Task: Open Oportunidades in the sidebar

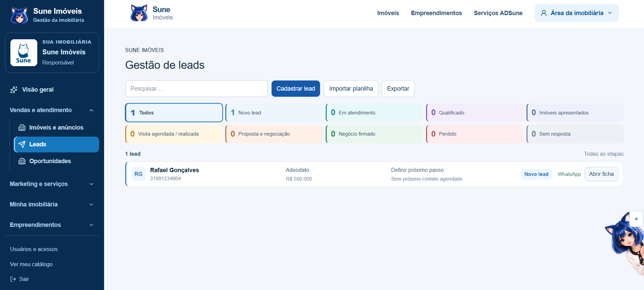Action: [56, 161]
